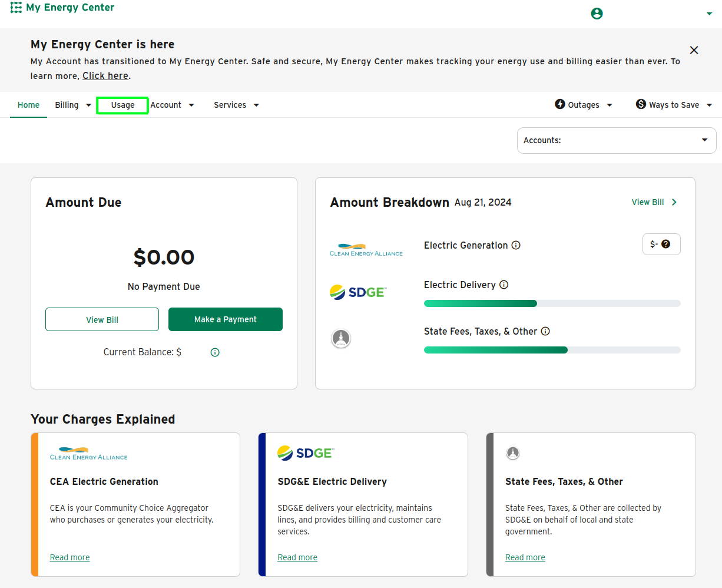The width and height of the screenshot is (722, 588).
Task: Click 'CEA Electric Generation' card title
Action: 104,481
